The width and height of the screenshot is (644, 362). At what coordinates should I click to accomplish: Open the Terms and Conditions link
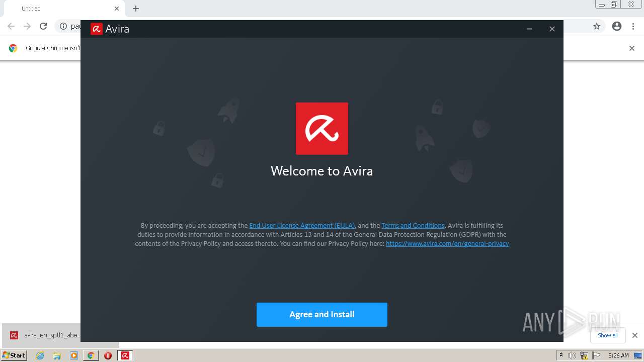pyautogui.click(x=413, y=226)
